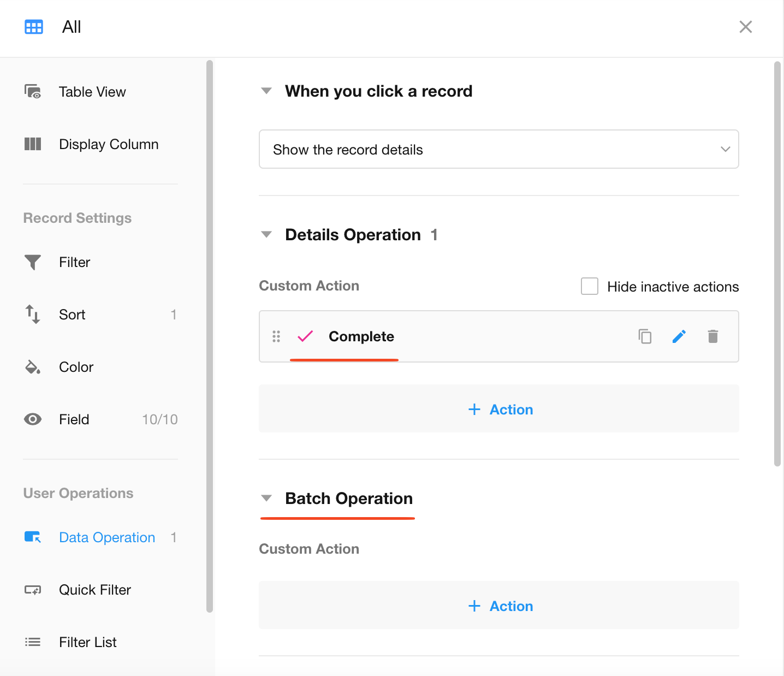Image resolution: width=784 pixels, height=676 pixels.
Task: Edit the Complete action with pencil icon
Action: tap(679, 336)
